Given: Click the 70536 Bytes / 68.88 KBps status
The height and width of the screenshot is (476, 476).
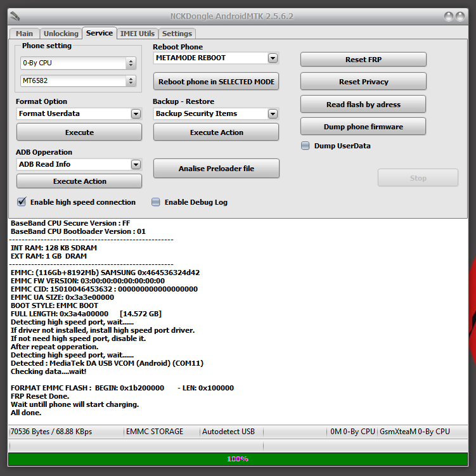Looking at the screenshot, I should [51, 432].
